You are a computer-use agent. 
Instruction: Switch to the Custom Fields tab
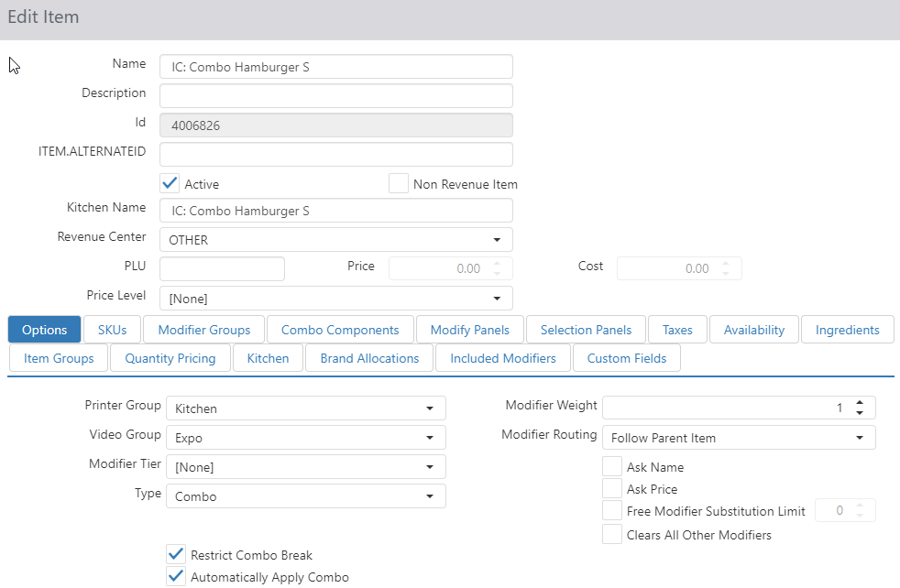click(627, 358)
